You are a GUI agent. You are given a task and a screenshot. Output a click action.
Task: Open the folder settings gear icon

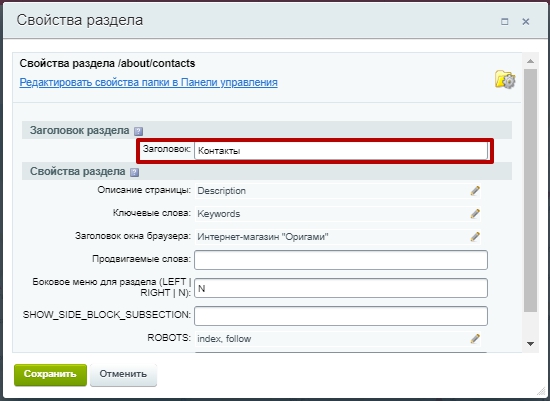pos(505,79)
